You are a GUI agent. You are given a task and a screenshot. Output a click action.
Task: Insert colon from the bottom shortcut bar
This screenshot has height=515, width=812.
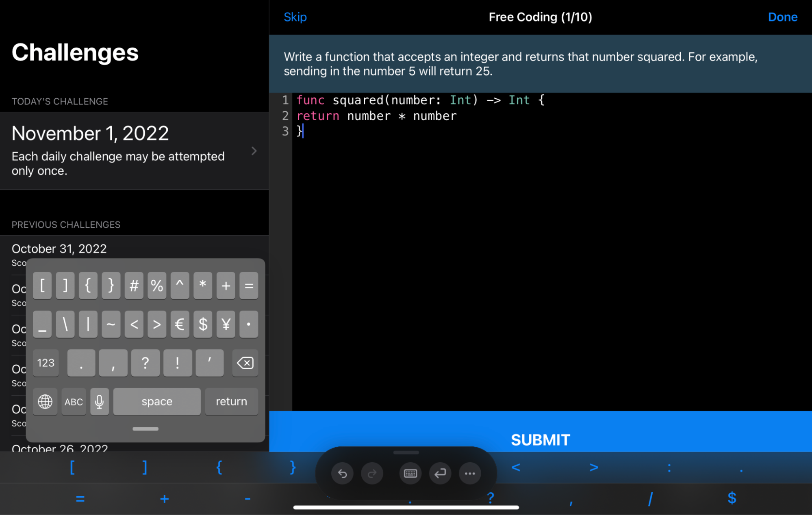pos(669,468)
